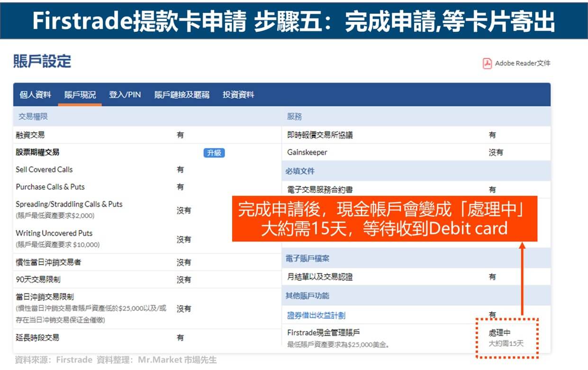Viewport: 588px width, 370px height.
Task: Select the Sell Covered Calls row
Action: pos(44,169)
